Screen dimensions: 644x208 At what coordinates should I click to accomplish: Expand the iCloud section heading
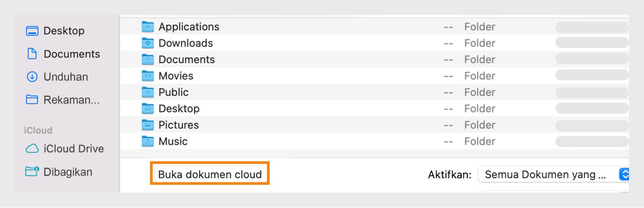[38, 130]
